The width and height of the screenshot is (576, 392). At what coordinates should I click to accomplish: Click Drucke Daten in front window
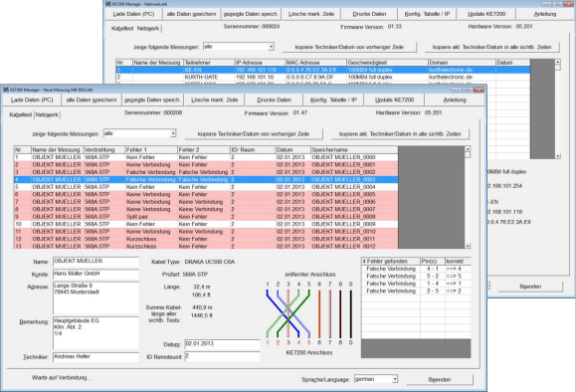tap(274, 99)
